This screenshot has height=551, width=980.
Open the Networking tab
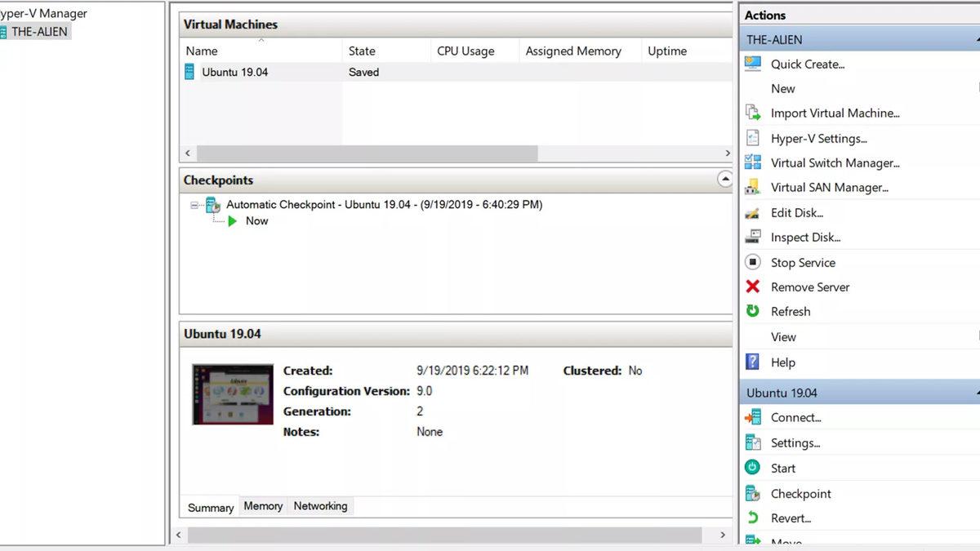pos(320,506)
